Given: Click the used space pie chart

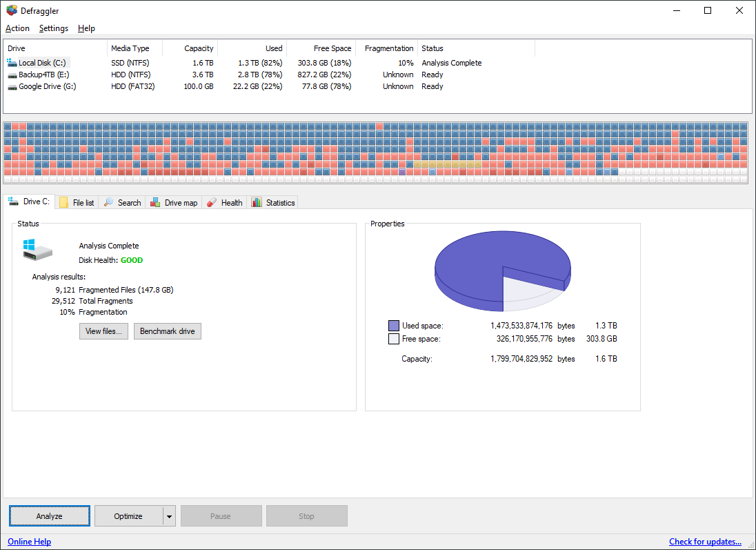Looking at the screenshot, I should click(502, 271).
